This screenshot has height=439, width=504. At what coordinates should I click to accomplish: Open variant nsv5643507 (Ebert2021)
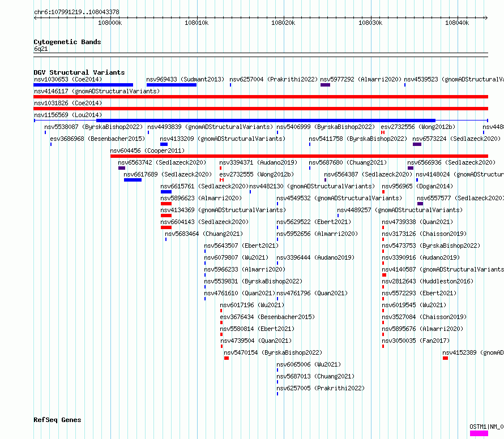[x=241, y=246]
